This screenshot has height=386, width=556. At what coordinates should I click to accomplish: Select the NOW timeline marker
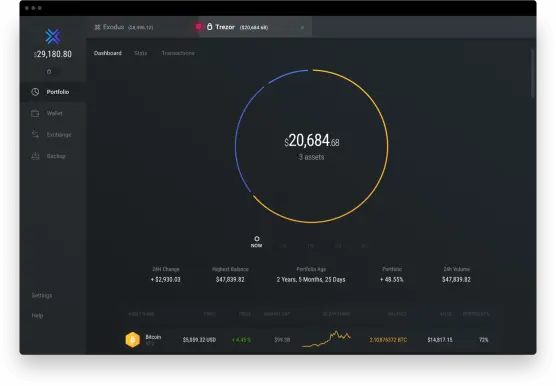click(x=256, y=242)
